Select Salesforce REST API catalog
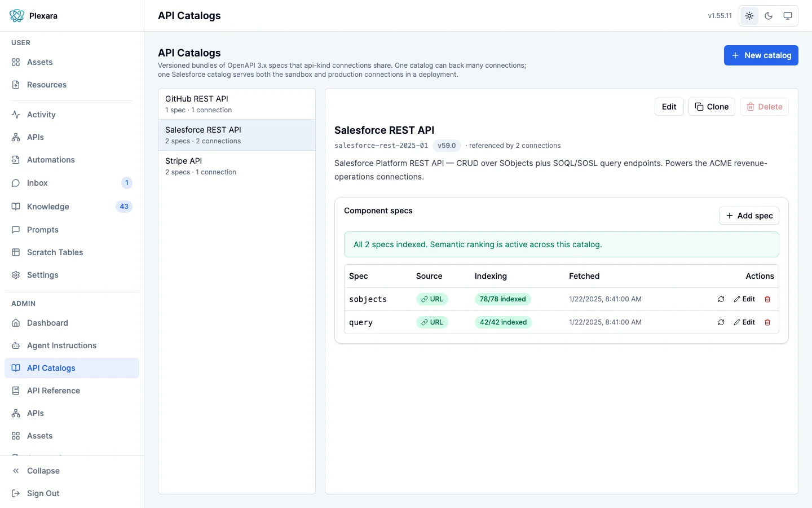812x508 pixels. pos(237,135)
